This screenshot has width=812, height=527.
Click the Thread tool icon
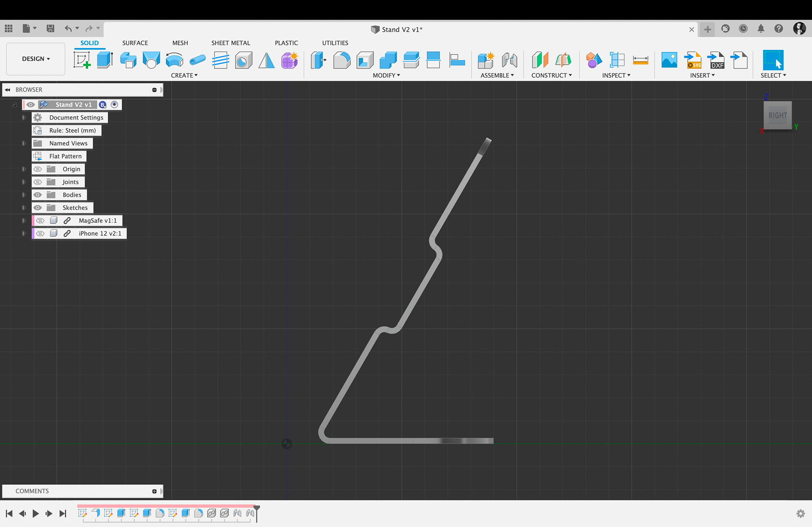220,60
